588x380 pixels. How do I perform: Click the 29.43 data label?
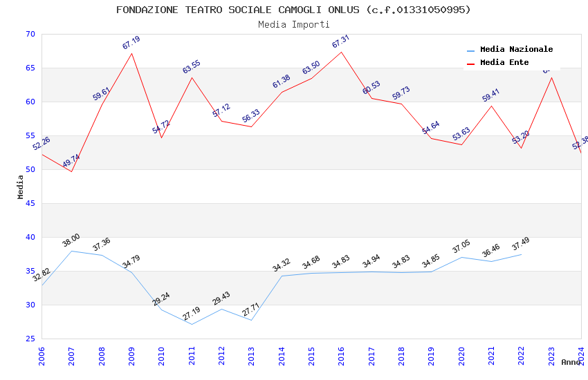(x=221, y=298)
